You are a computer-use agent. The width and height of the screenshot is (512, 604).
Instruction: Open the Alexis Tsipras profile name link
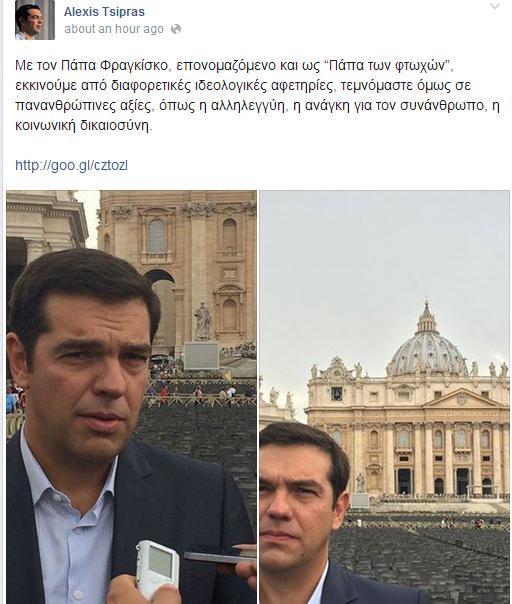104,12
